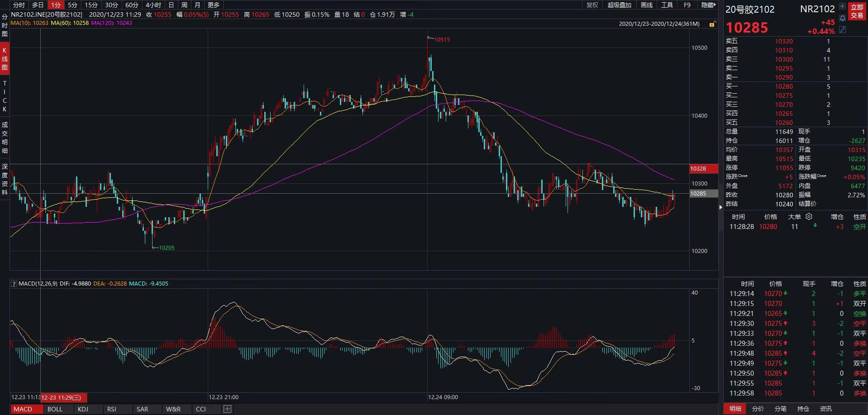Open 深度资料 in left sidebar
Image resolution: width=868 pixels, height=415 pixels.
5,180
